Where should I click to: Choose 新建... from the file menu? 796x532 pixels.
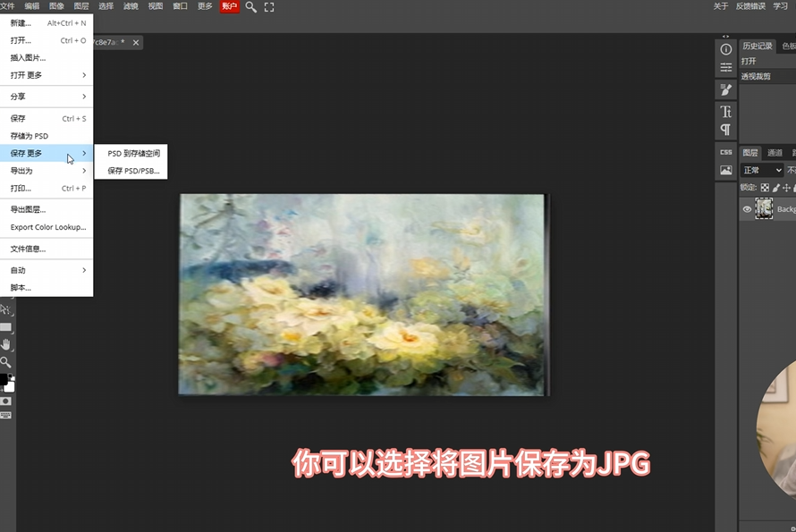pyautogui.click(x=47, y=23)
